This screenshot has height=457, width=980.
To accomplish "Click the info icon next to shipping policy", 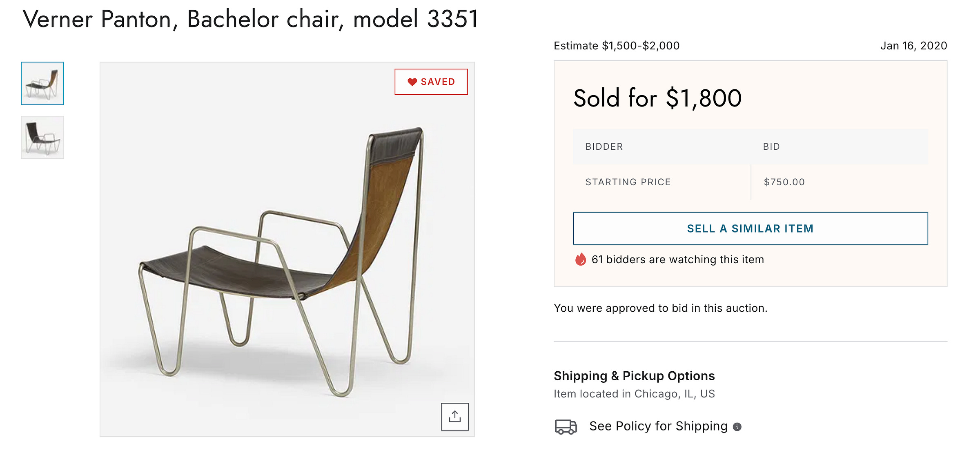I will (737, 427).
